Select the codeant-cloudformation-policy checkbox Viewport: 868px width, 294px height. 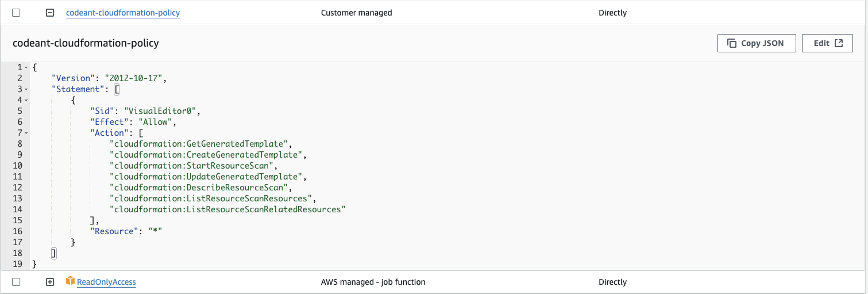click(x=16, y=13)
